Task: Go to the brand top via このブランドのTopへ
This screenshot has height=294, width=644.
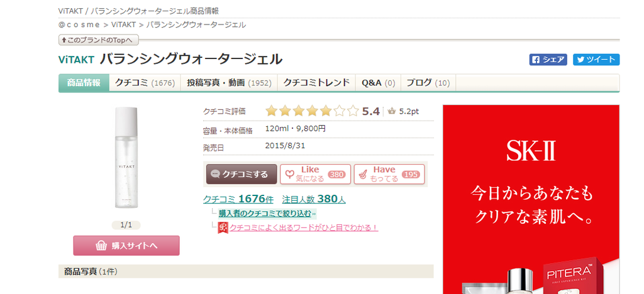Action: (x=99, y=40)
